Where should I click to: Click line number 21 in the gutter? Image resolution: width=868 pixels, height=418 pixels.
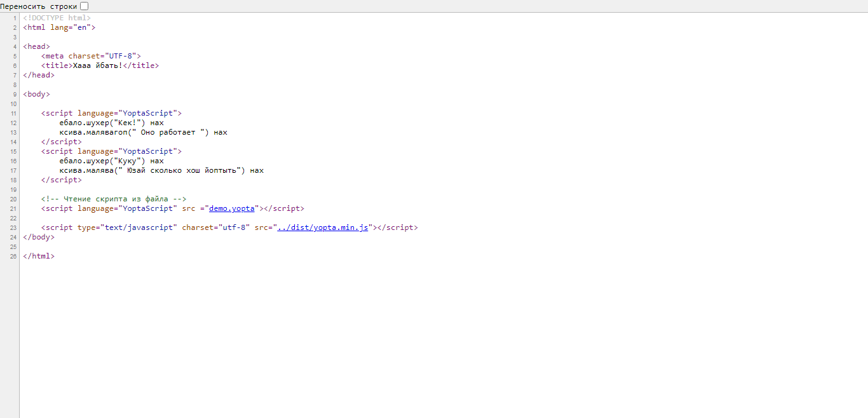(13, 208)
